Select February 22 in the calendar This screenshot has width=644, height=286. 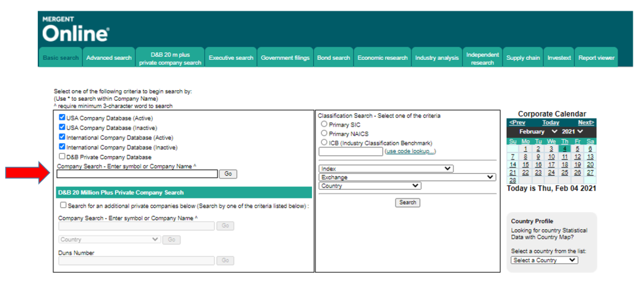525,173
